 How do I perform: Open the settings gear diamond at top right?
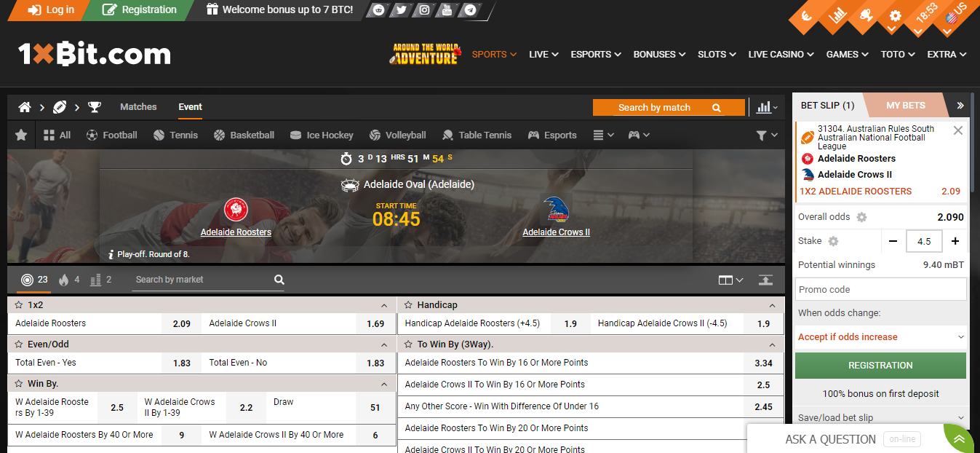point(895,15)
